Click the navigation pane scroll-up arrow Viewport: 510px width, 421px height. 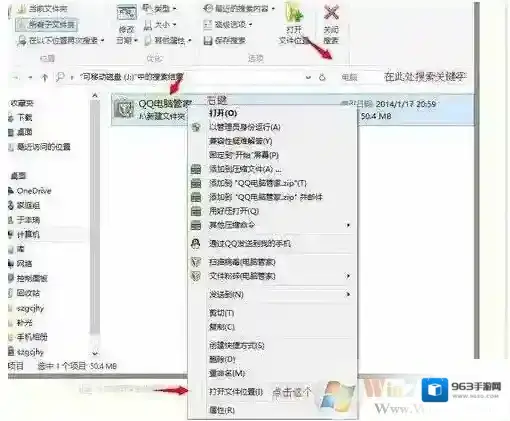click(95, 96)
